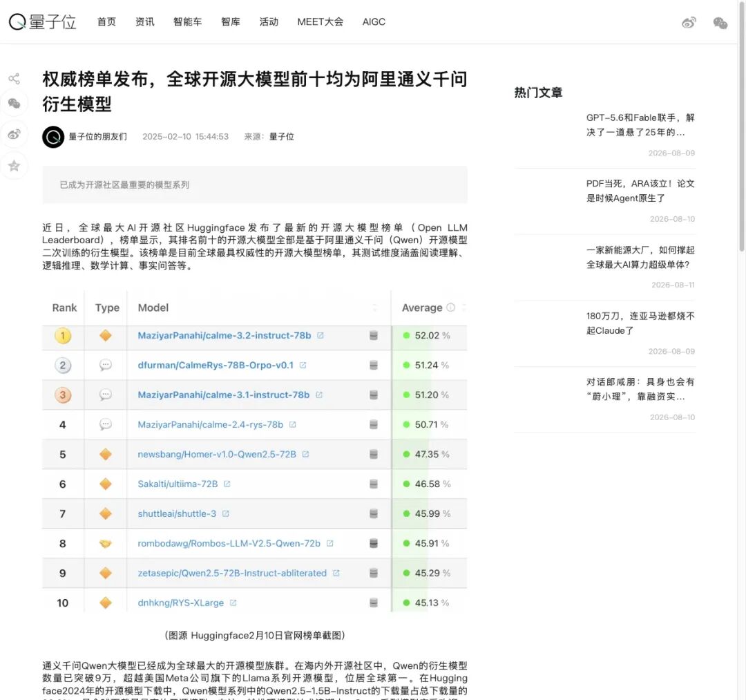Open 资讯 navigation item

pyautogui.click(x=144, y=22)
